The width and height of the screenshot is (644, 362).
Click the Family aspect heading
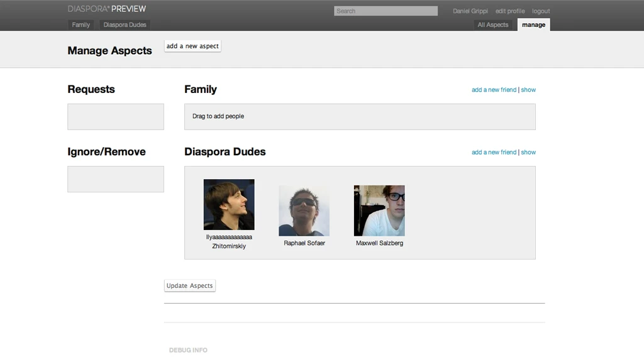click(201, 89)
